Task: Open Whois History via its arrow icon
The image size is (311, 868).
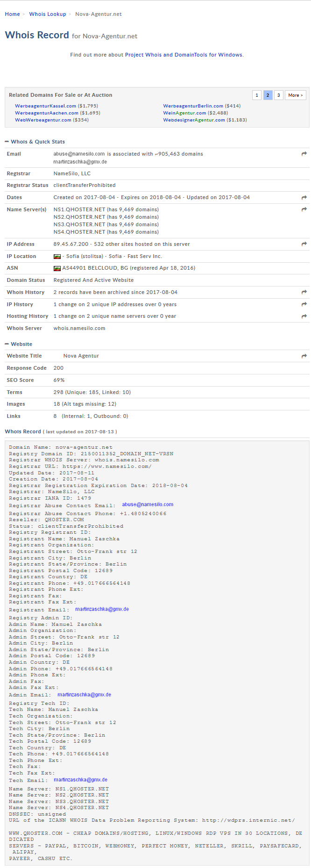Action: (304, 292)
